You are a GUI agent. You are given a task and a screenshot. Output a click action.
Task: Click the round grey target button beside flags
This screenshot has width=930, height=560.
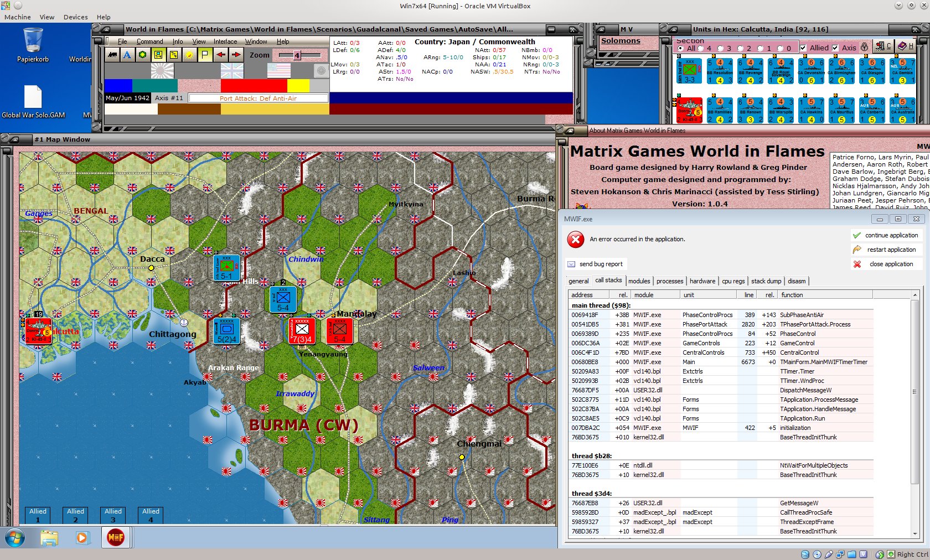tap(321, 71)
